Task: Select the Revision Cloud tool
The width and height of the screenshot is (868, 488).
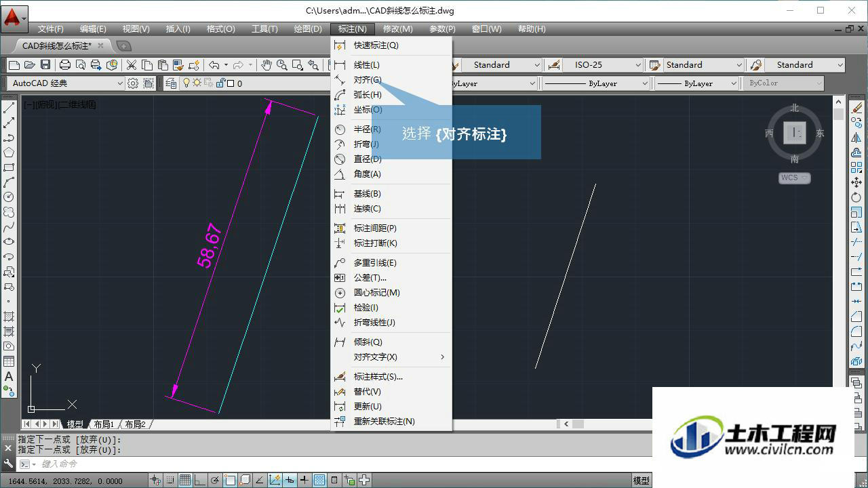Action: 9,212
